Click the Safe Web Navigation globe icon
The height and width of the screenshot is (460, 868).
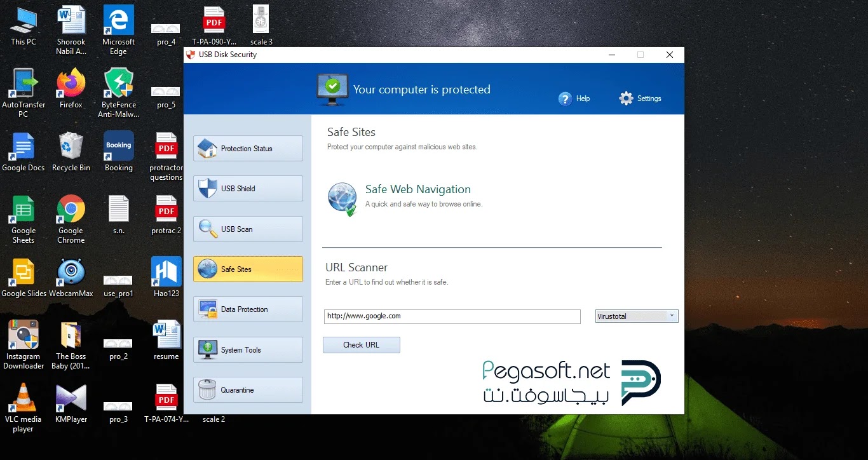342,198
